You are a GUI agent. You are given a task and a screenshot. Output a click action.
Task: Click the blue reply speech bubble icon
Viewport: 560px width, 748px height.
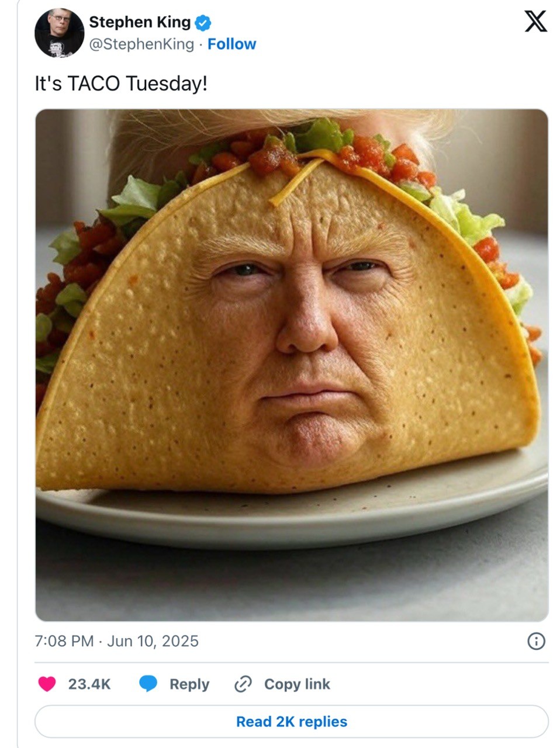coord(148,684)
